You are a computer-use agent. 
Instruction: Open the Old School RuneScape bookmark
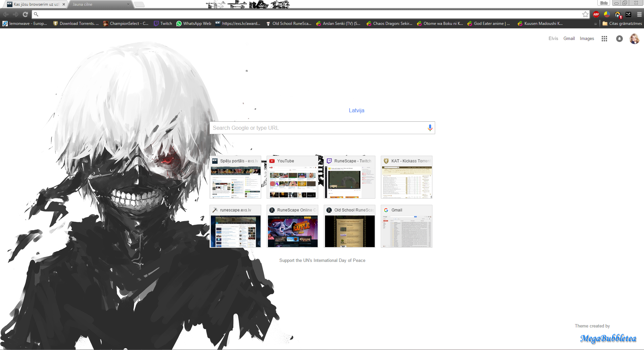(289, 24)
